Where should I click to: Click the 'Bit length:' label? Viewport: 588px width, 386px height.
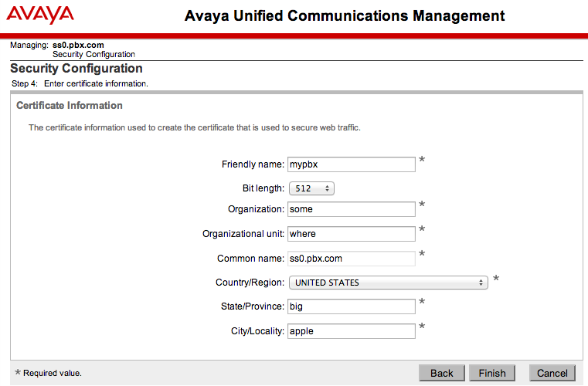pyautogui.click(x=263, y=188)
